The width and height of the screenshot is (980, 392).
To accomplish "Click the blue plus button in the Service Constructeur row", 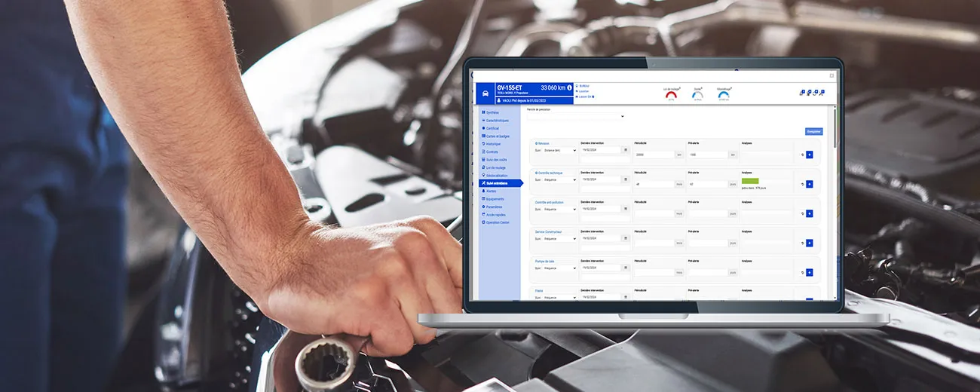I will pyautogui.click(x=810, y=243).
